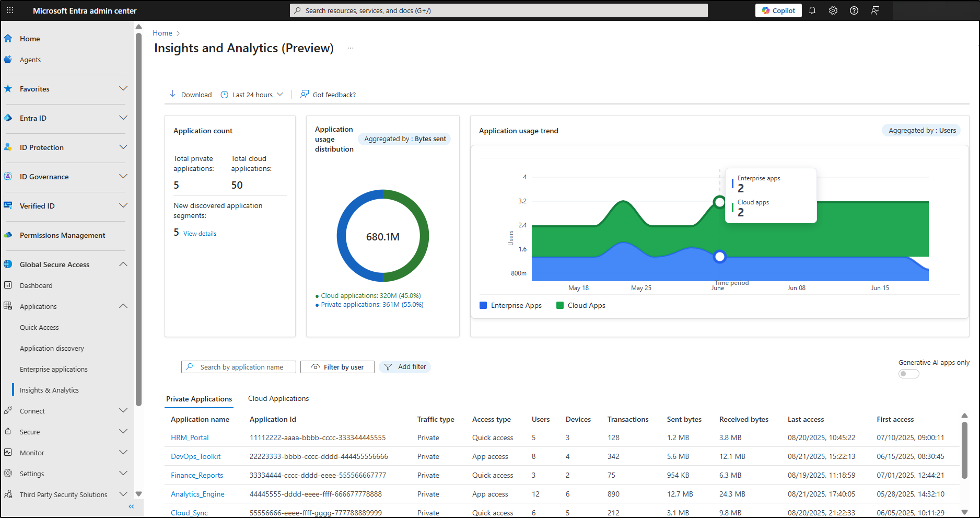Click the Agents icon in sidebar
980x518 pixels.
point(8,60)
